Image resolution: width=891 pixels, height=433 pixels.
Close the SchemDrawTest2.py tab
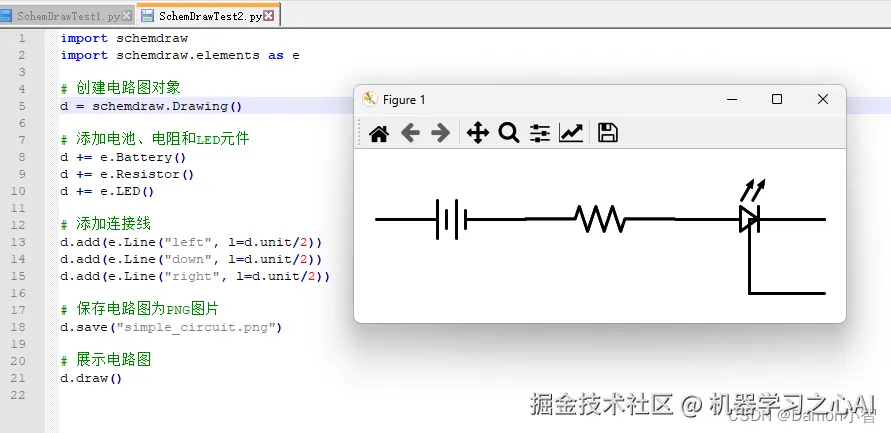pos(269,16)
